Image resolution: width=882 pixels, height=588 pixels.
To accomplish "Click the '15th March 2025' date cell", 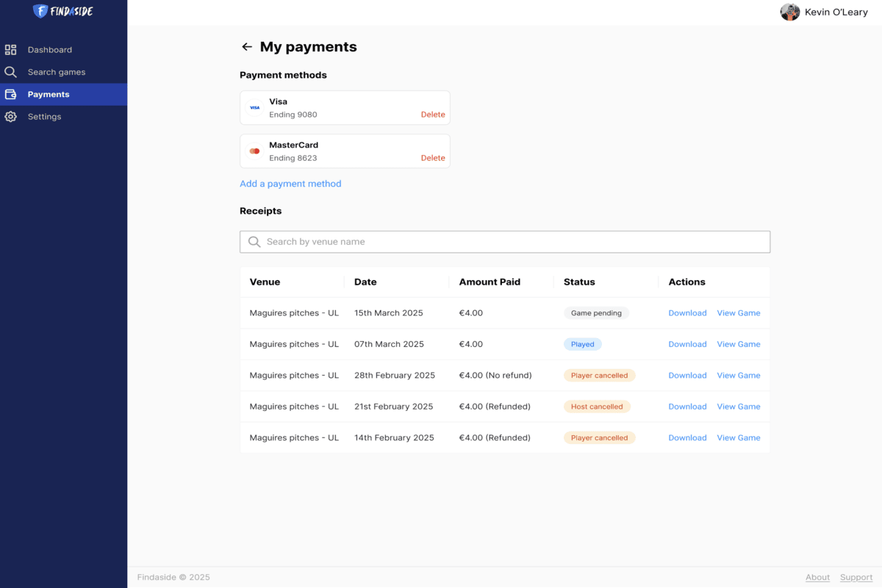I will [389, 313].
